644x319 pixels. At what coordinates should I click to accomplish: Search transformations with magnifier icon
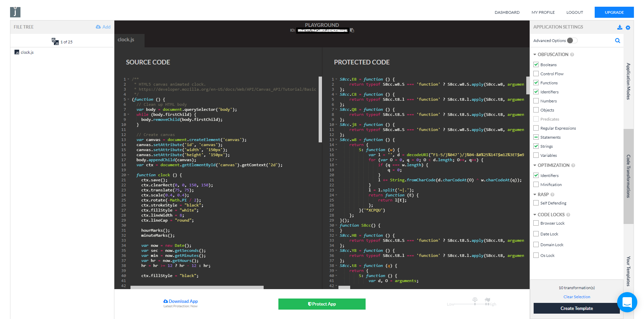coord(618,41)
